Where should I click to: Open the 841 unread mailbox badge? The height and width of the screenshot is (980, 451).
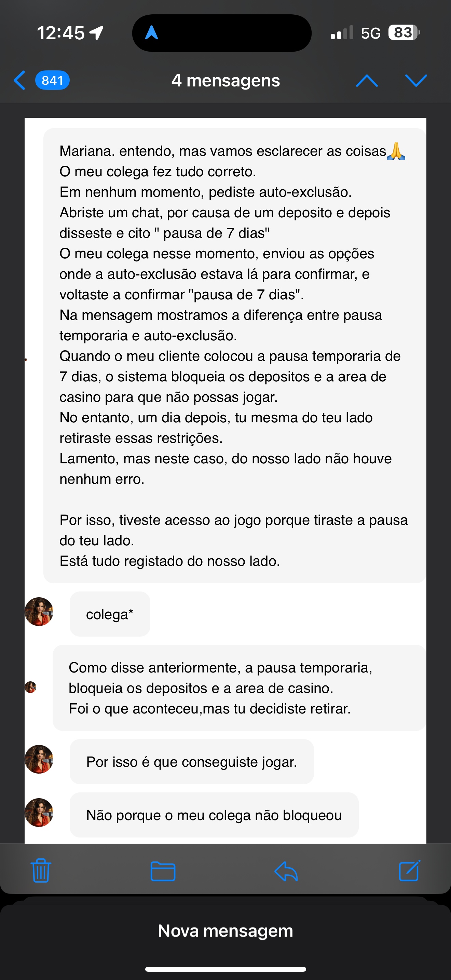(x=53, y=80)
